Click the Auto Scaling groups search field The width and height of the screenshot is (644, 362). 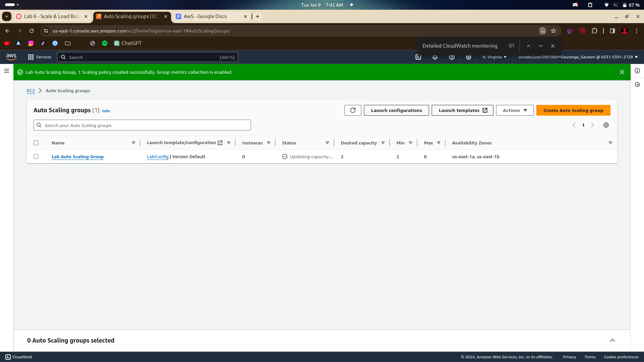click(142, 125)
